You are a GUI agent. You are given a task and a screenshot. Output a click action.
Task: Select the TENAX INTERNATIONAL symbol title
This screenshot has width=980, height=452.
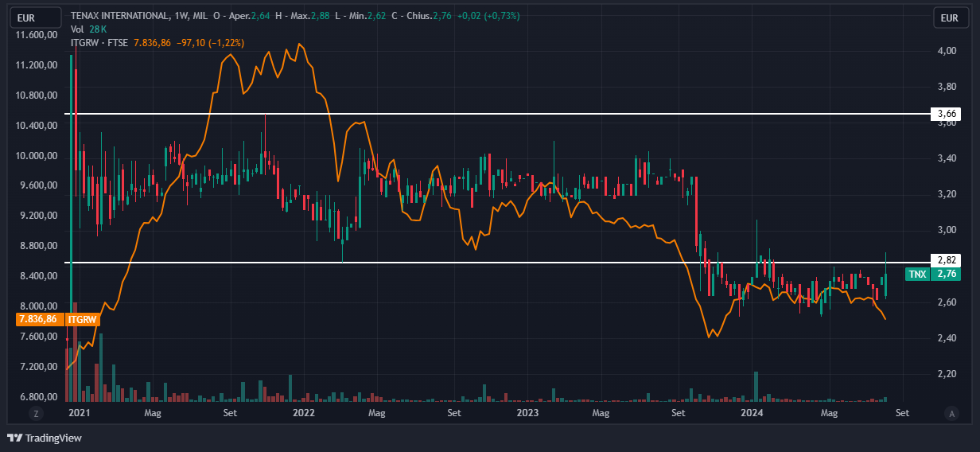(119, 16)
